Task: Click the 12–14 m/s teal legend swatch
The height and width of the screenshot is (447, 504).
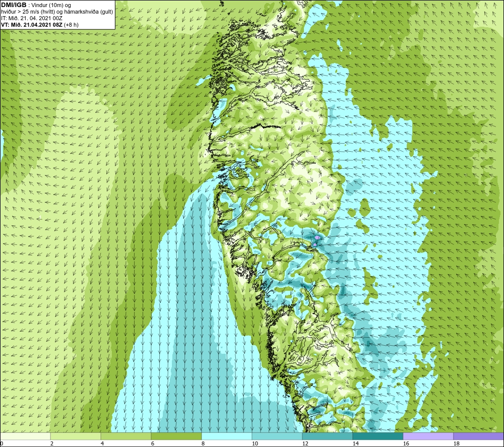Action: tap(328, 436)
